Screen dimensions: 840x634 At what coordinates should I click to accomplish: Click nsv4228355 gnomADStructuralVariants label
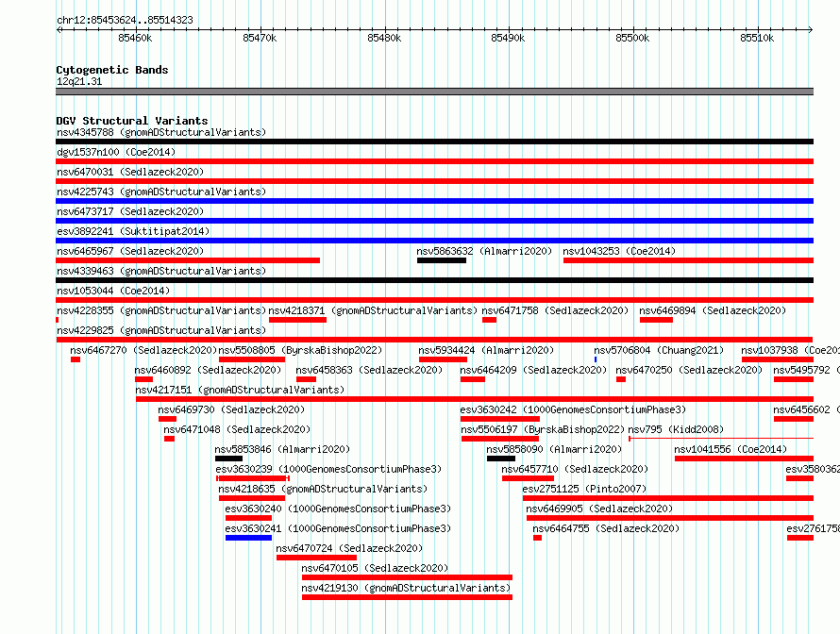[x=161, y=310]
